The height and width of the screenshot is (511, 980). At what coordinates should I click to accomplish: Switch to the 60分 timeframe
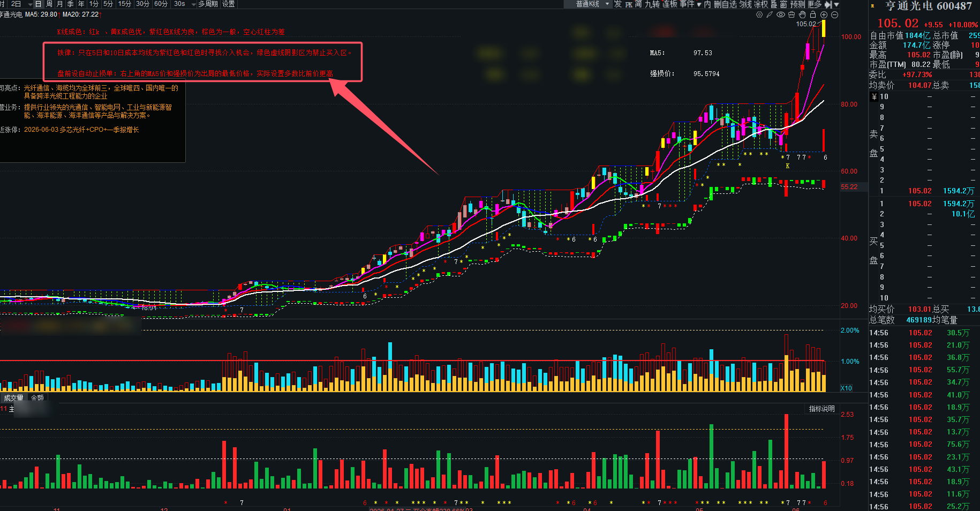tap(161, 4)
